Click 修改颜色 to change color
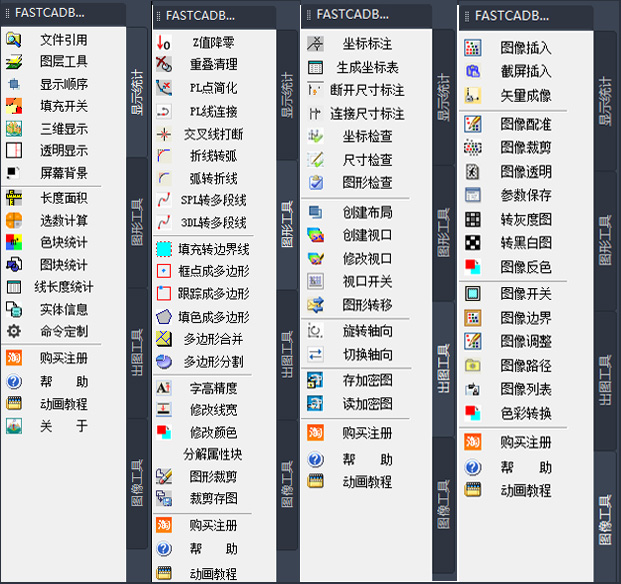This screenshot has height=584, width=621. point(213,432)
